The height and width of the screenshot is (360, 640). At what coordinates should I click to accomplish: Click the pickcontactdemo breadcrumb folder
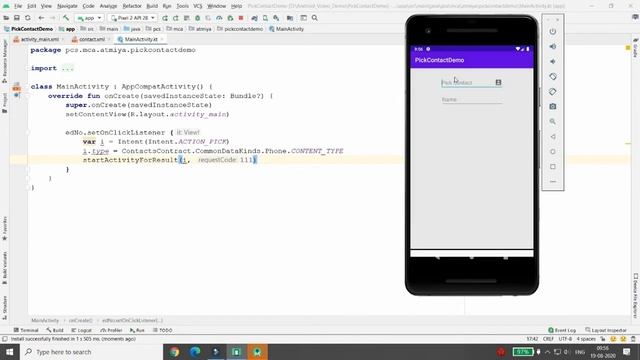pyautogui.click(x=240, y=29)
